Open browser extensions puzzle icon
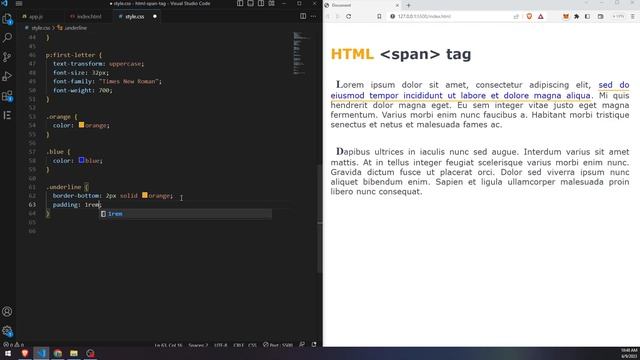The height and width of the screenshot is (360, 640). [576, 16]
